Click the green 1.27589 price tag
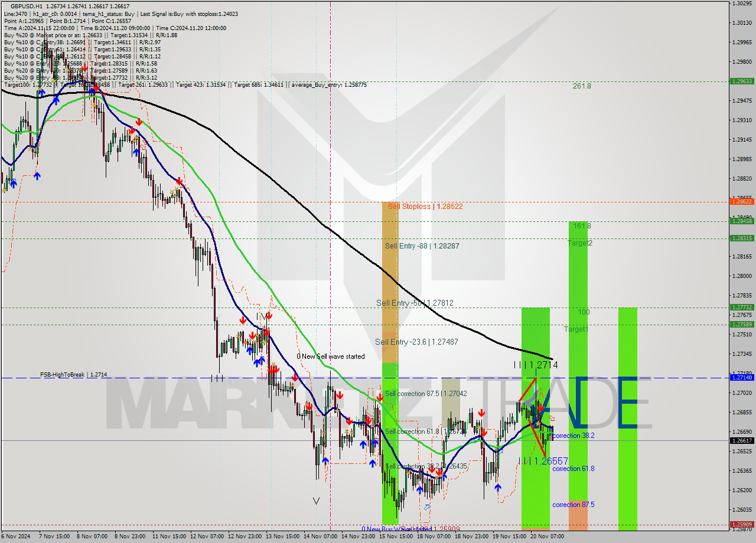Image resolution: width=756 pixels, height=543 pixels. (x=741, y=325)
